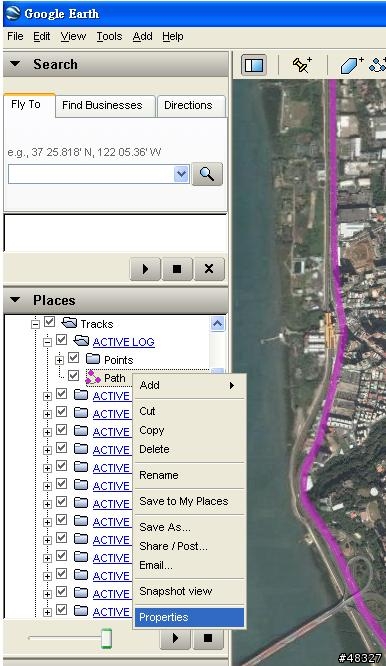Viewport: 386px width, 666px height.
Task: Play the search results tour
Action: tap(145, 269)
